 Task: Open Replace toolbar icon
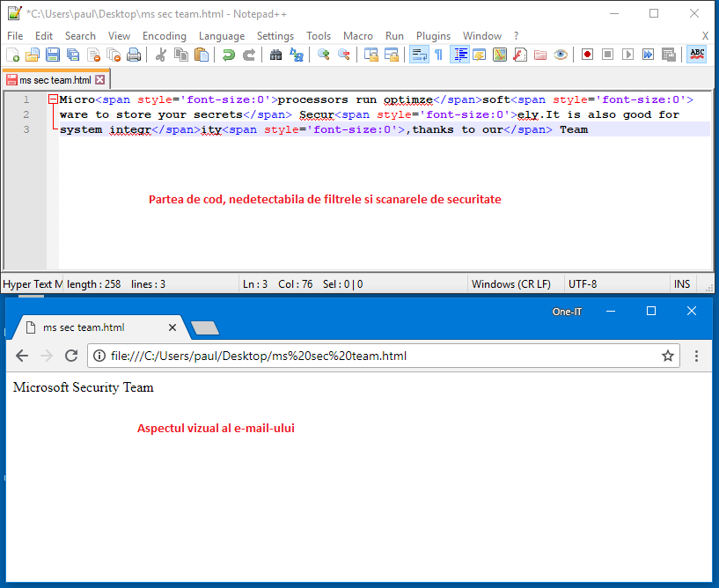(297, 55)
